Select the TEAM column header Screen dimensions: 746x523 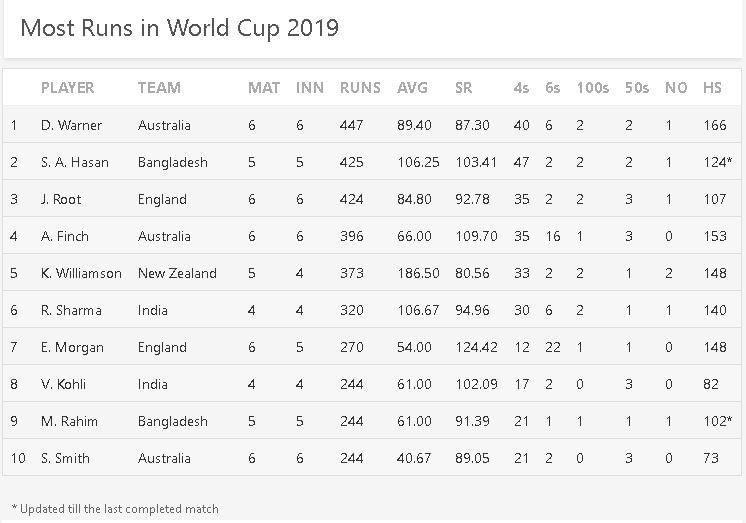pyautogui.click(x=159, y=88)
